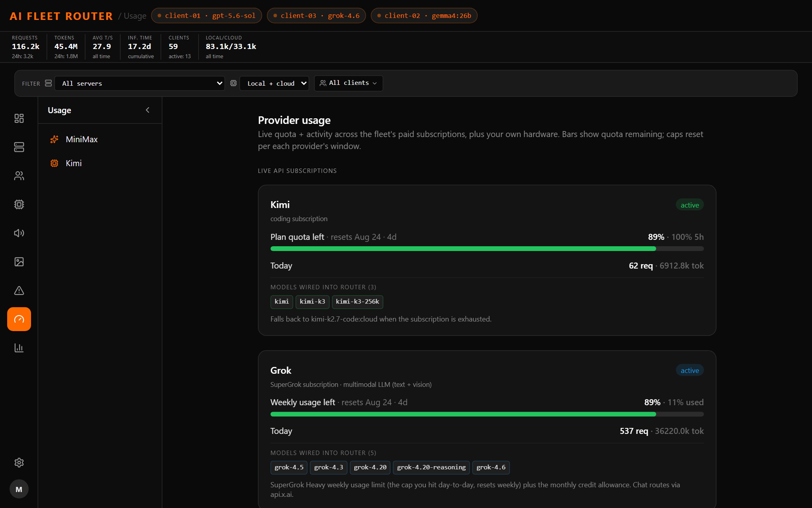Open the image icon in left sidebar

point(19,262)
